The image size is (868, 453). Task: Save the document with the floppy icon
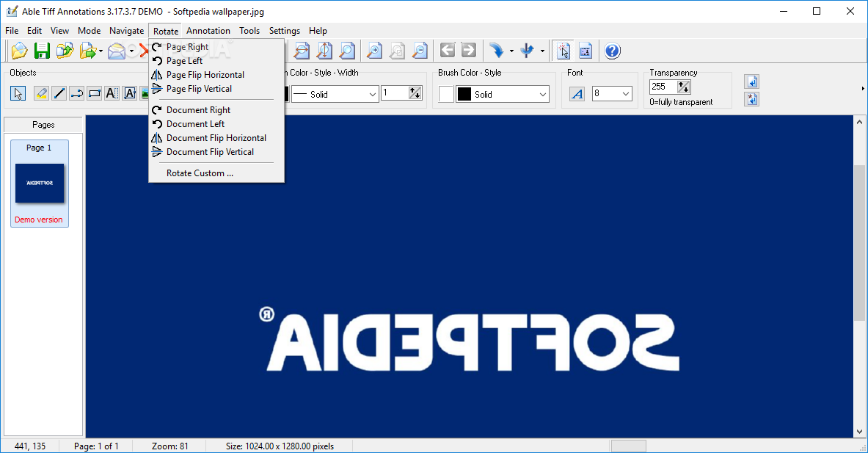tap(42, 51)
